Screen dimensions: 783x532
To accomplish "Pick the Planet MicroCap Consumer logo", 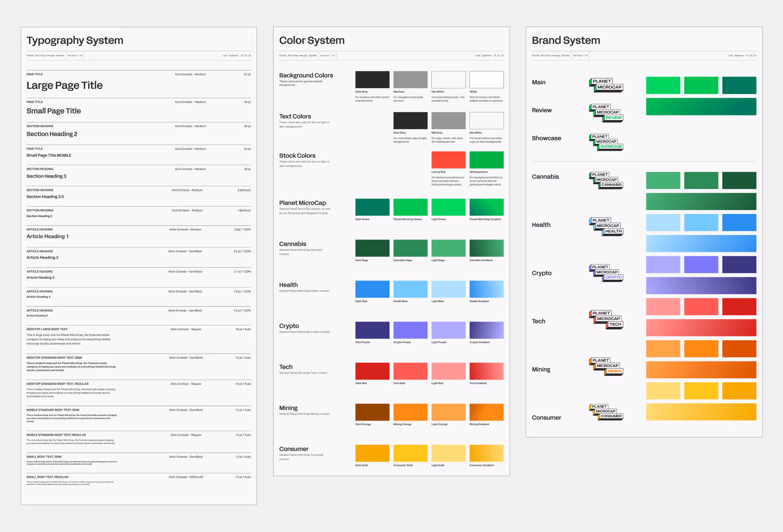I will click(606, 412).
